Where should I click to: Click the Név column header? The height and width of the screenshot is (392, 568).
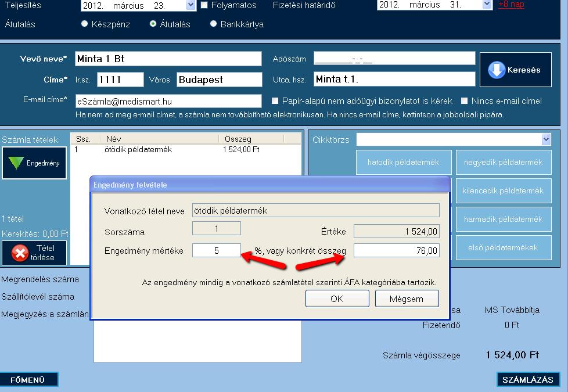click(160, 139)
